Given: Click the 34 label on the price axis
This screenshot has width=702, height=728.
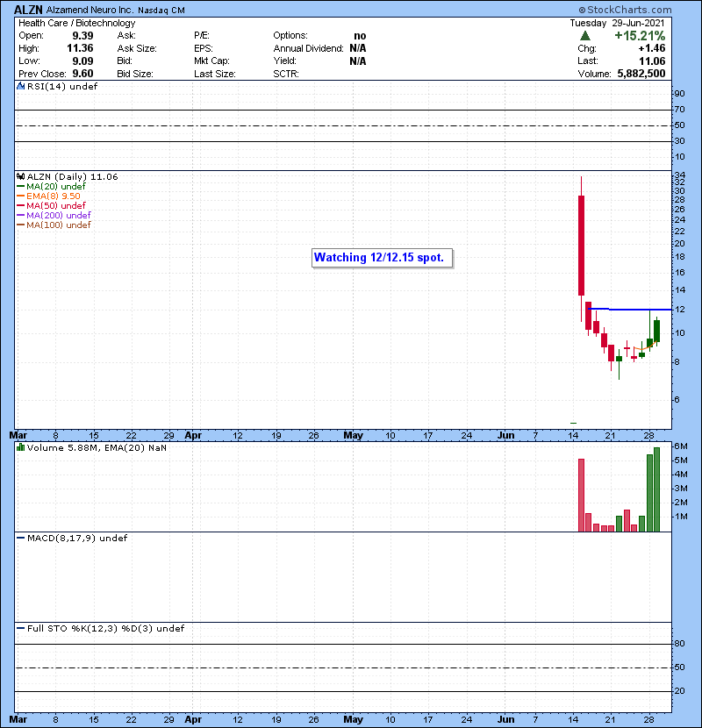Looking at the screenshot, I should click(679, 175).
